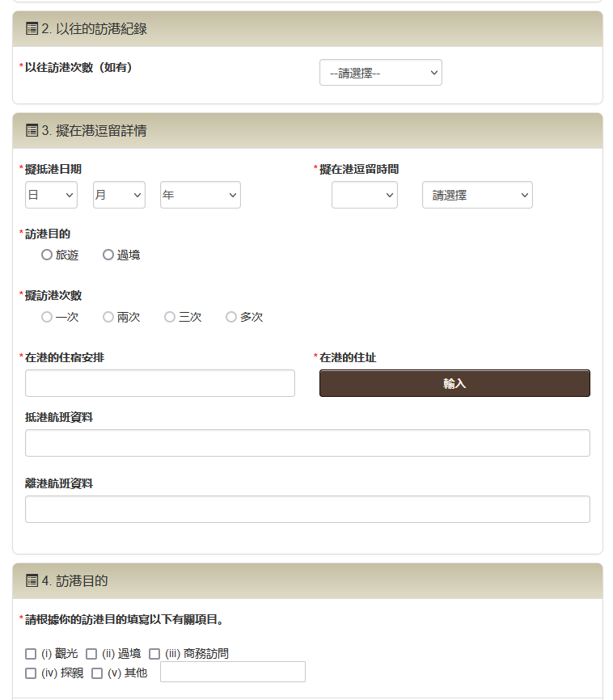The height and width of the screenshot is (700, 613).
Task: Click the list icon beside 以往的訪港紀錄 heading
Action: [x=32, y=29]
